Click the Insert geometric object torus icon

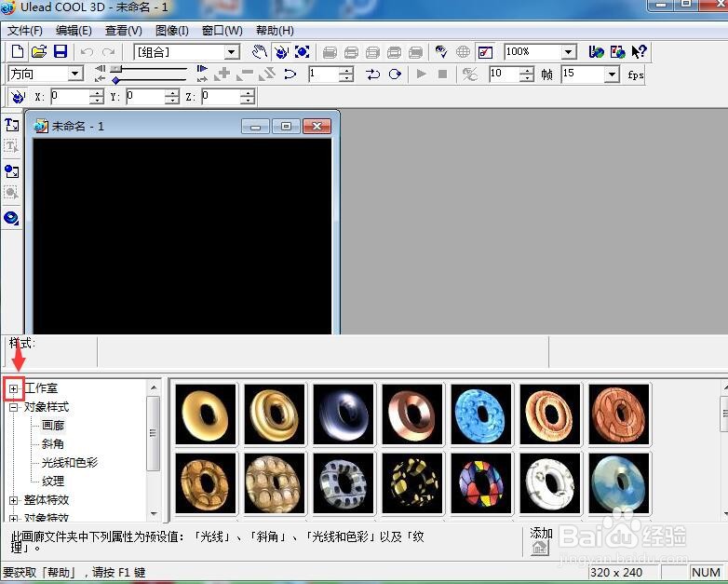tap(11, 218)
